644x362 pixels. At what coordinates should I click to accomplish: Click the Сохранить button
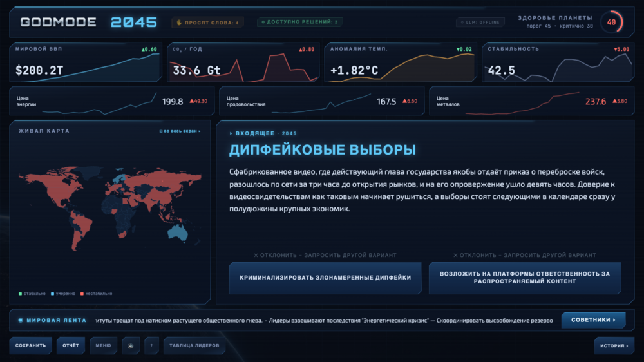tap(31, 345)
